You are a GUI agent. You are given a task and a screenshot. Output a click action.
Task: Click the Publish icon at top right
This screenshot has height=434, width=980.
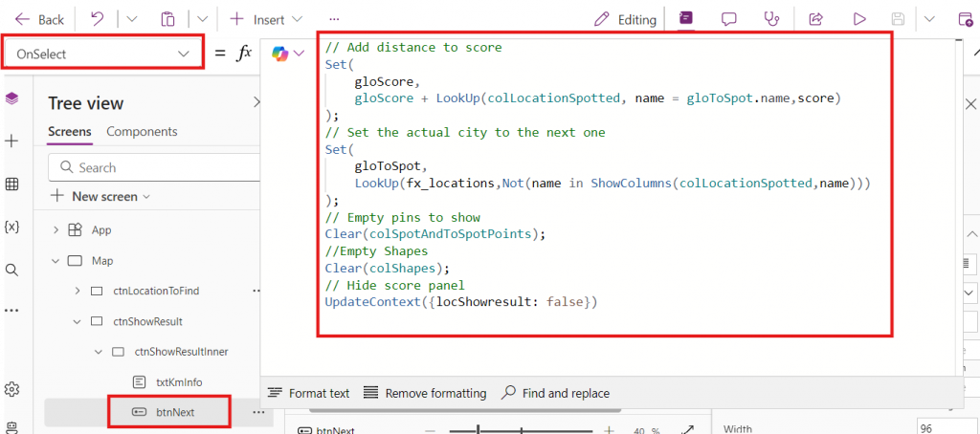click(967, 19)
